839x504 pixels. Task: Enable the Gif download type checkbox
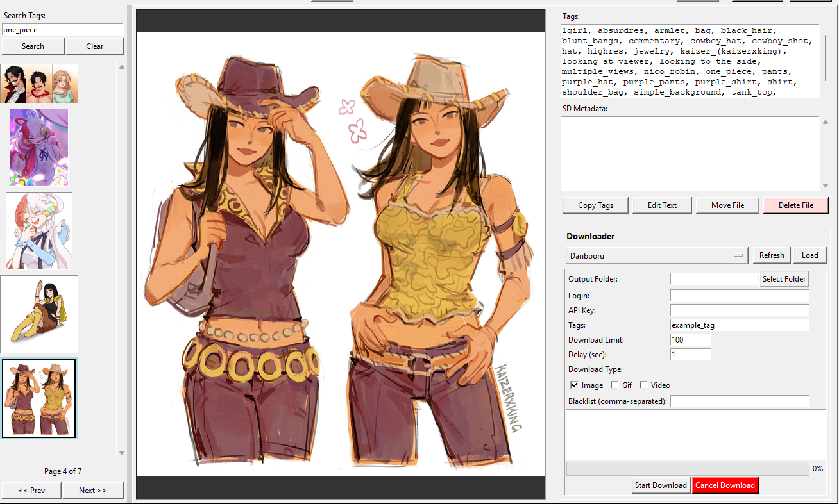tap(614, 385)
